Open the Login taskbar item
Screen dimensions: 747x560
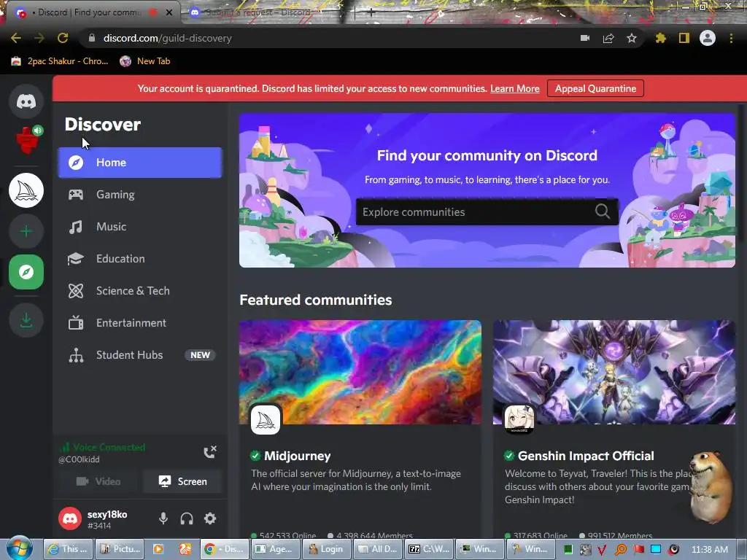coord(326,549)
